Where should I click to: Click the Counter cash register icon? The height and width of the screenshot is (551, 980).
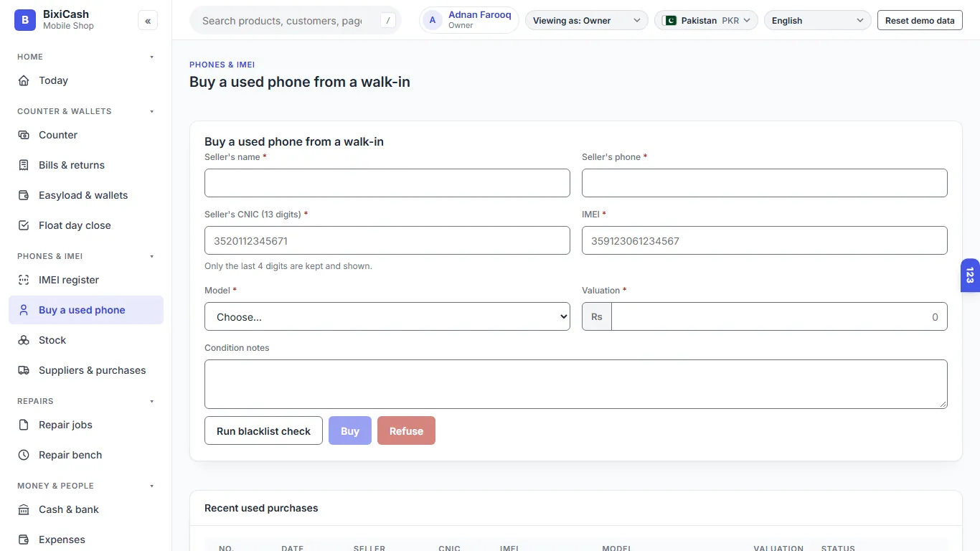click(x=24, y=135)
